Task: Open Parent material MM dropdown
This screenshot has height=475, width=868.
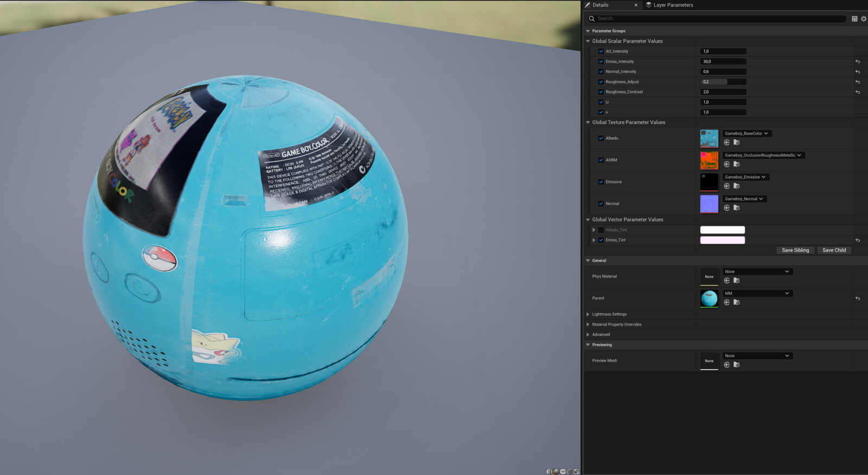Action: tap(757, 293)
